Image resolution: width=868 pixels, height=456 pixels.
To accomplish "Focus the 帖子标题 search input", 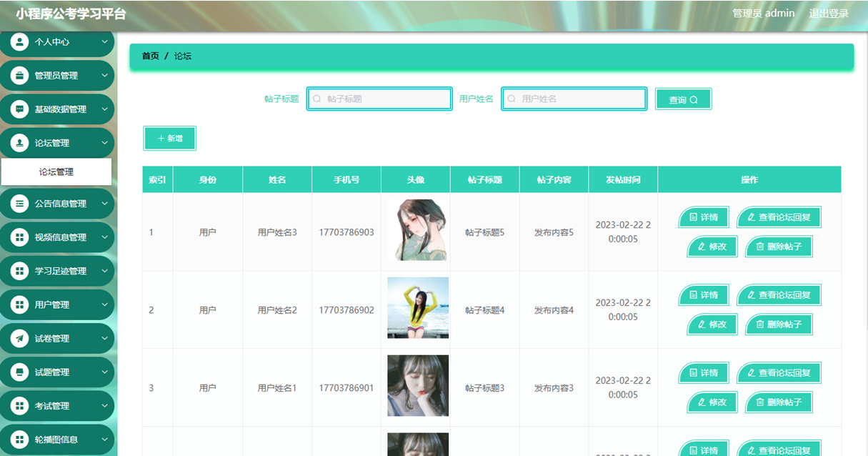I will pyautogui.click(x=379, y=99).
